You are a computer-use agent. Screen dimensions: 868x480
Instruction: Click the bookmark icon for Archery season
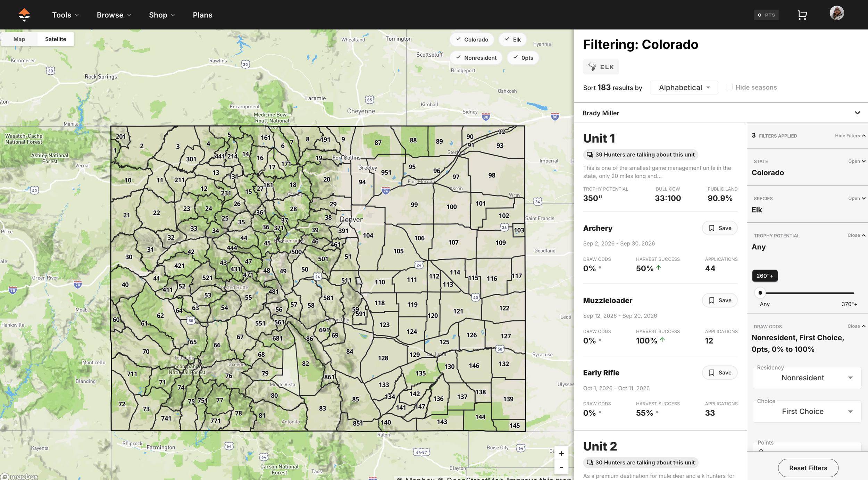point(712,228)
